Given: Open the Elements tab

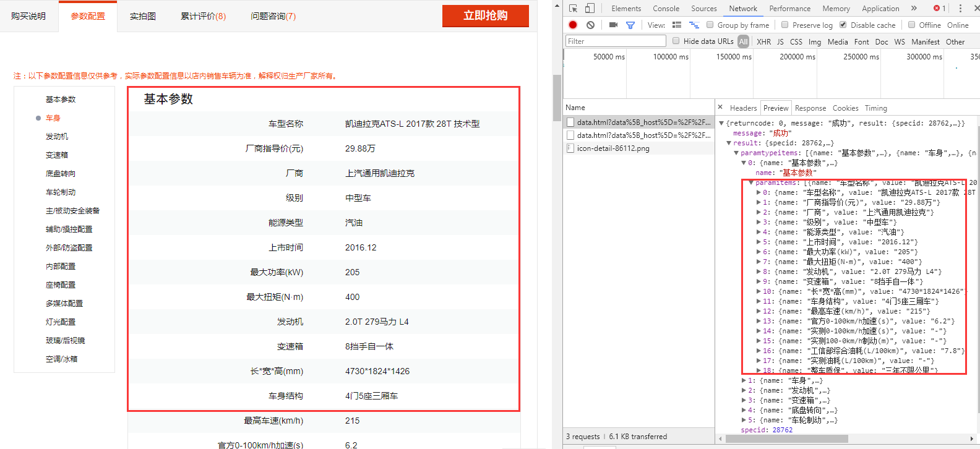Looking at the screenshot, I should point(626,8).
